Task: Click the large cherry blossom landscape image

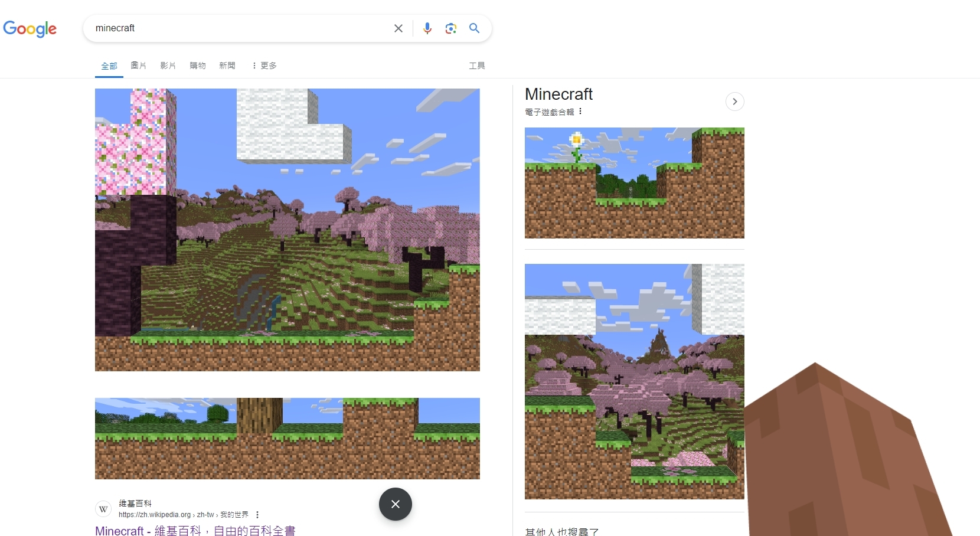Action: 288,230
